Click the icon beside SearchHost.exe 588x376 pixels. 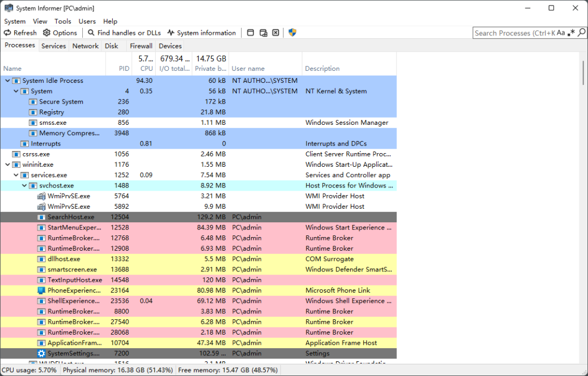click(x=41, y=217)
